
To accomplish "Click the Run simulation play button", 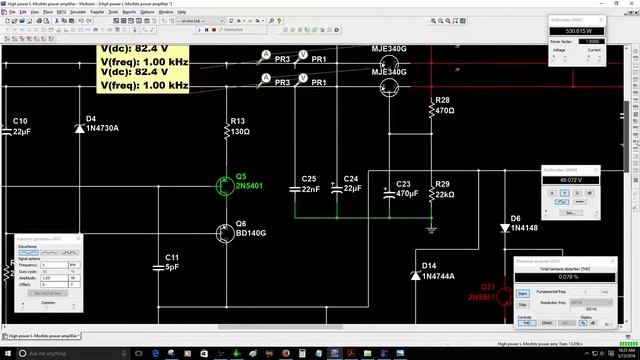I will pyautogui.click(x=199, y=30).
